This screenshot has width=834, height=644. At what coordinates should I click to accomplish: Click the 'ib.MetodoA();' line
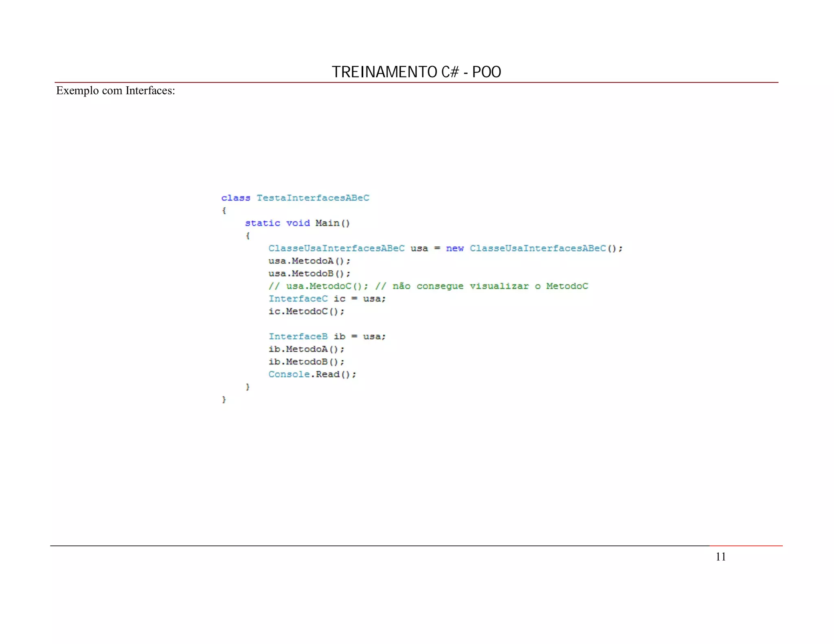[306, 349]
